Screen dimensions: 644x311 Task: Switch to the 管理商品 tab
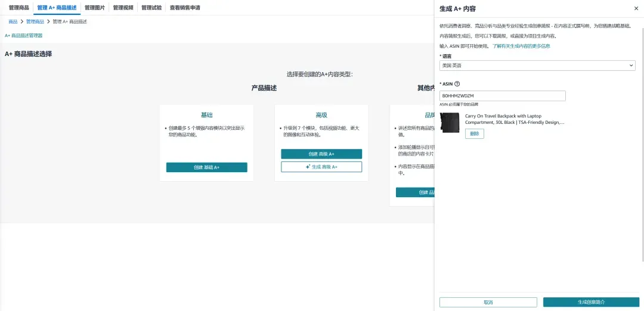click(19, 7)
